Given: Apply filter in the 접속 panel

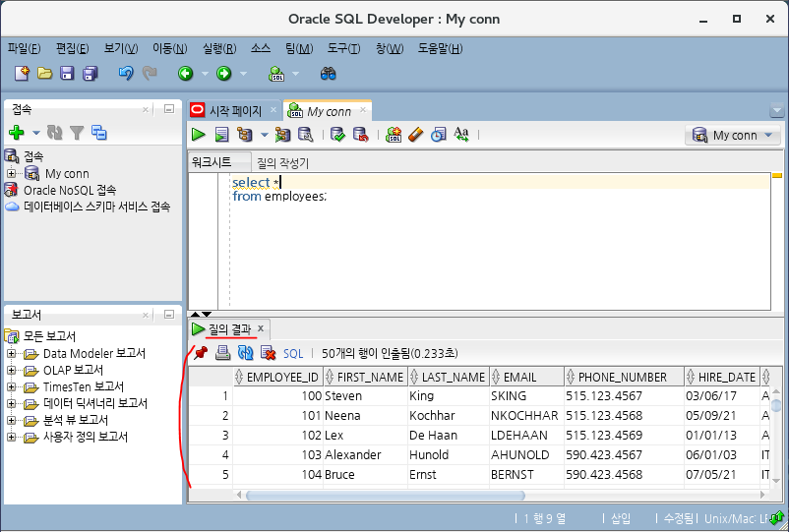Looking at the screenshot, I should point(77,133).
